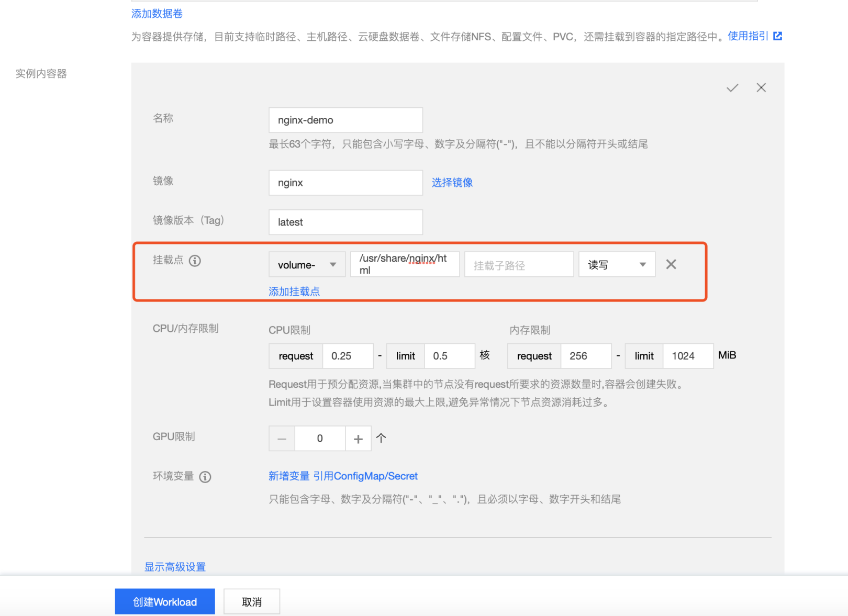Click the CPU/内存限制 label
The image size is (848, 616).
click(185, 329)
